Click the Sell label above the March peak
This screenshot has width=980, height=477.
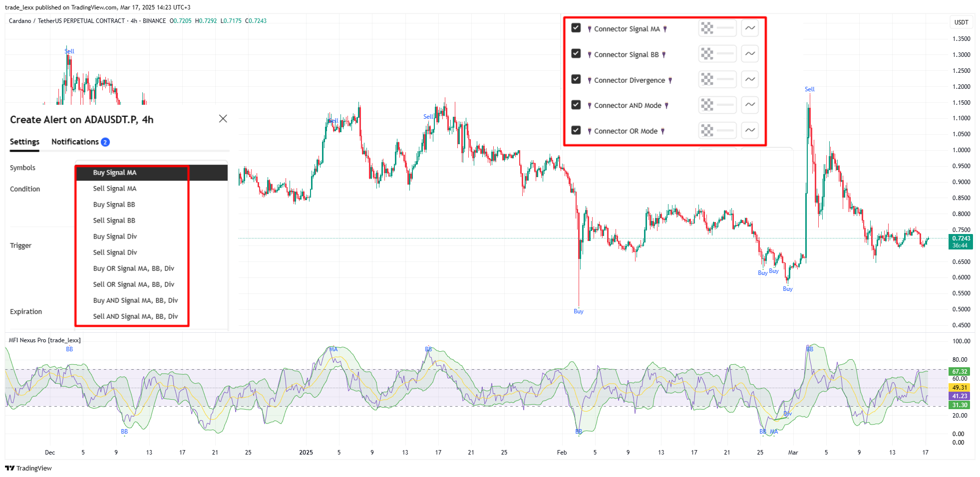click(x=809, y=89)
